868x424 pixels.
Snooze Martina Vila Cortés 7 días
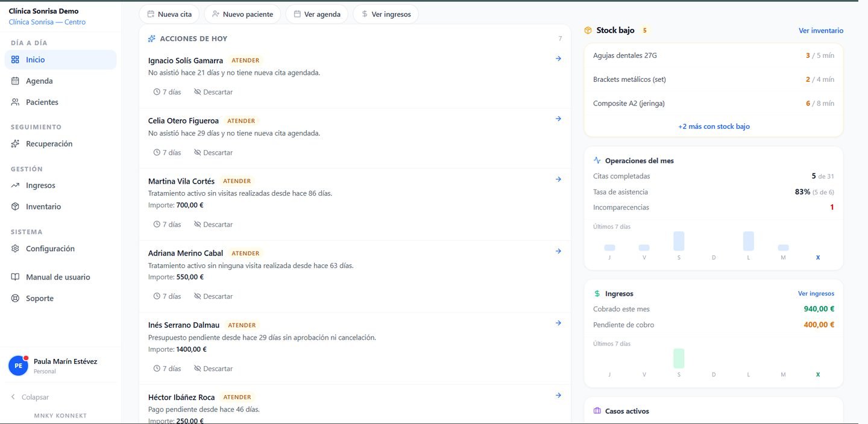click(167, 224)
